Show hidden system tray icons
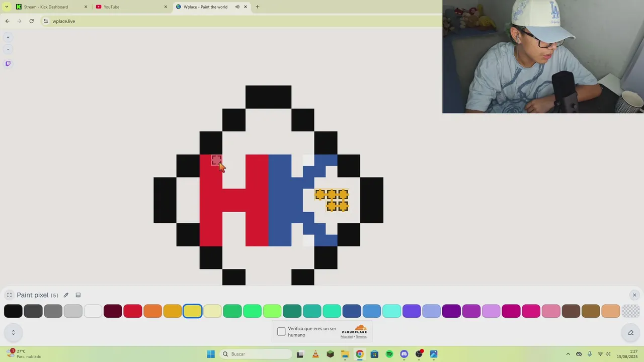 [568, 354]
